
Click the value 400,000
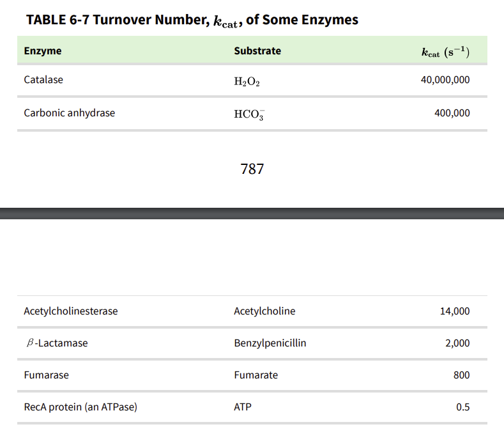(x=452, y=113)
